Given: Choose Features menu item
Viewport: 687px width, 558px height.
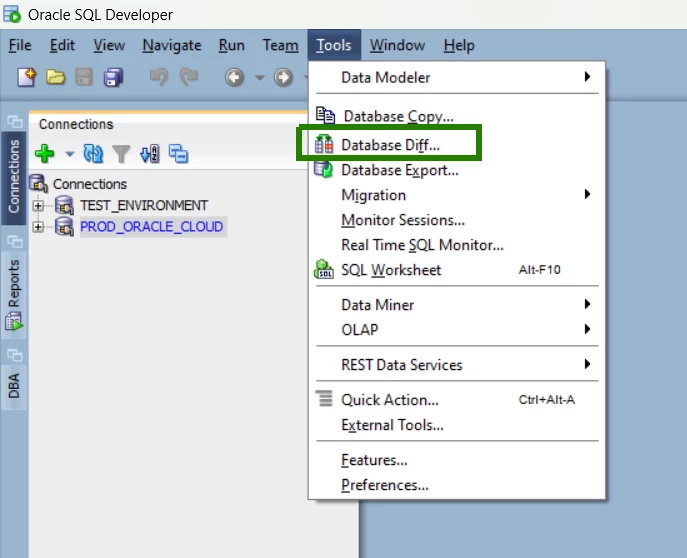Looking at the screenshot, I should click(x=457, y=460).
